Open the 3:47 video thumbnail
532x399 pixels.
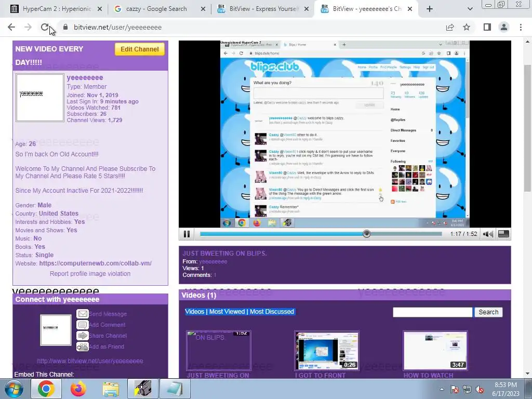click(x=435, y=351)
